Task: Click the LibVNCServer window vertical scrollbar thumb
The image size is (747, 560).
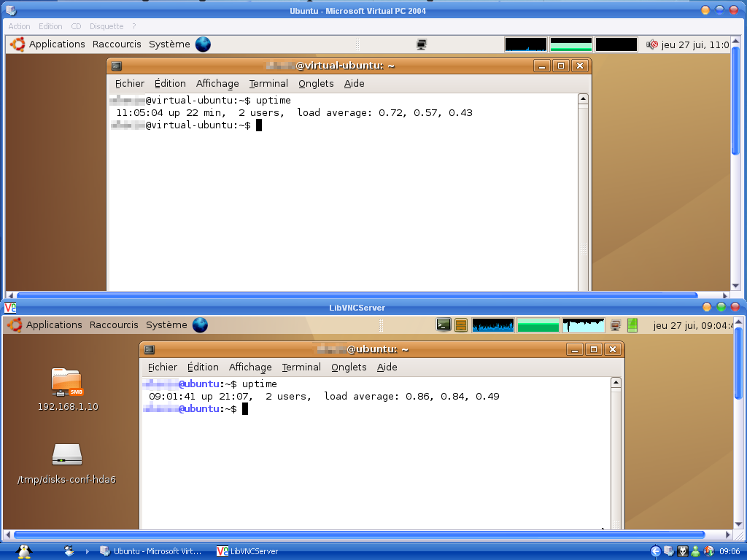Action: pyautogui.click(x=738, y=363)
